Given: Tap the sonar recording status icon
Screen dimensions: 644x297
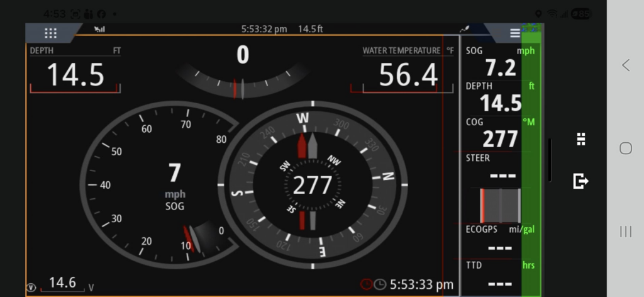Looking at the screenshot, I should [465, 29].
